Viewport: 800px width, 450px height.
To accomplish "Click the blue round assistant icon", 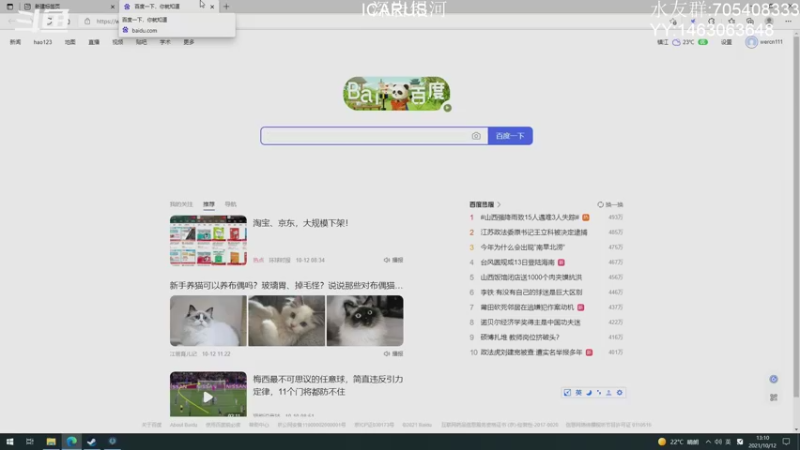I will (773, 379).
